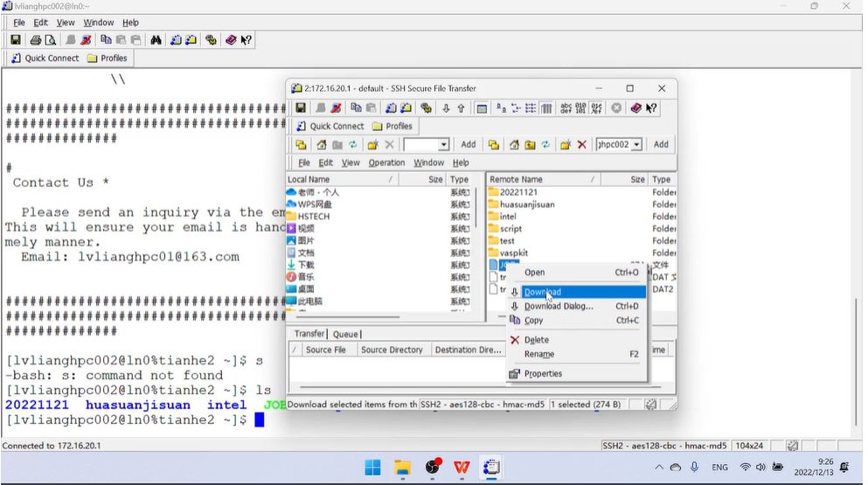
Task: Open New Terminal Window from file transfer toolbar
Action: pyautogui.click(x=391, y=108)
